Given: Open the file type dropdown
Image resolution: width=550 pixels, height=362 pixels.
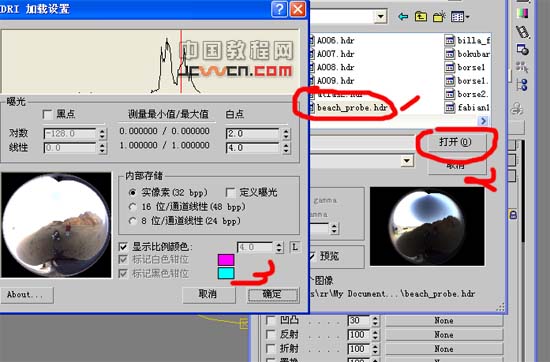Looking at the screenshot, I should 407,161.
